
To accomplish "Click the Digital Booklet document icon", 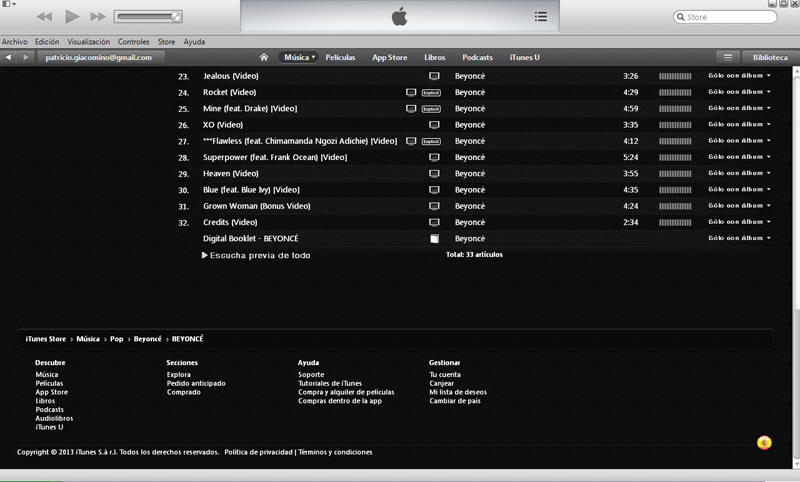I will pyautogui.click(x=434, y=239).
